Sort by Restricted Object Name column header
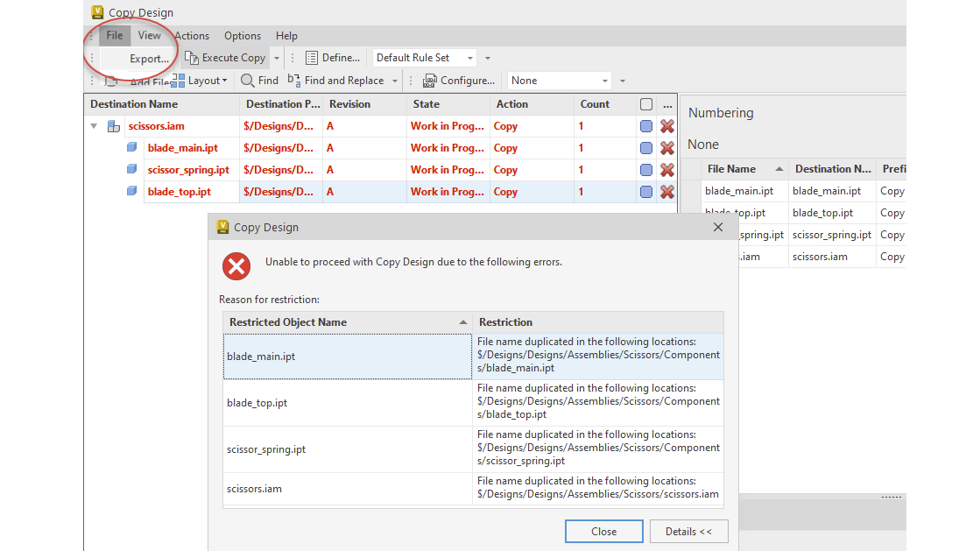Screen dimensions: 980x551 pos(347,322)
